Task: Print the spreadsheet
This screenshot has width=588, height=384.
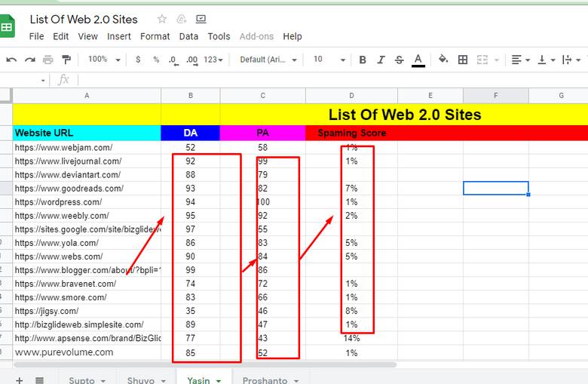Action: pyautogui.click(x=48, y=60)
